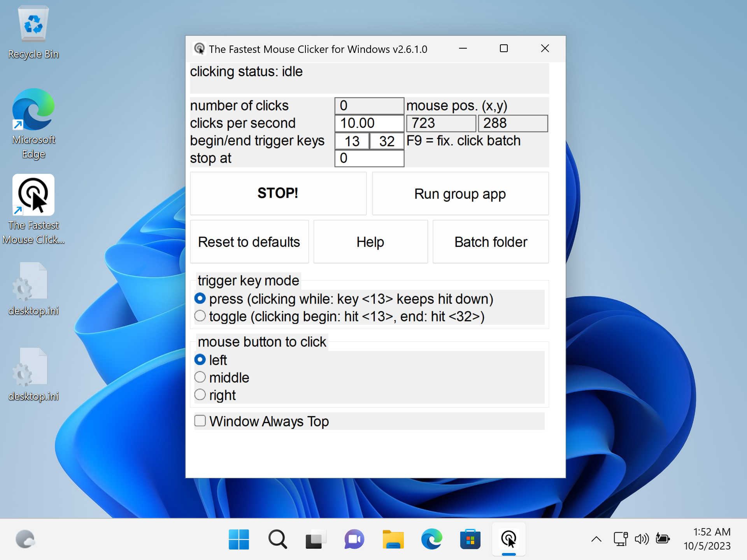Click the Batch folder button
747x560 pixels.
tap(491, 241)
